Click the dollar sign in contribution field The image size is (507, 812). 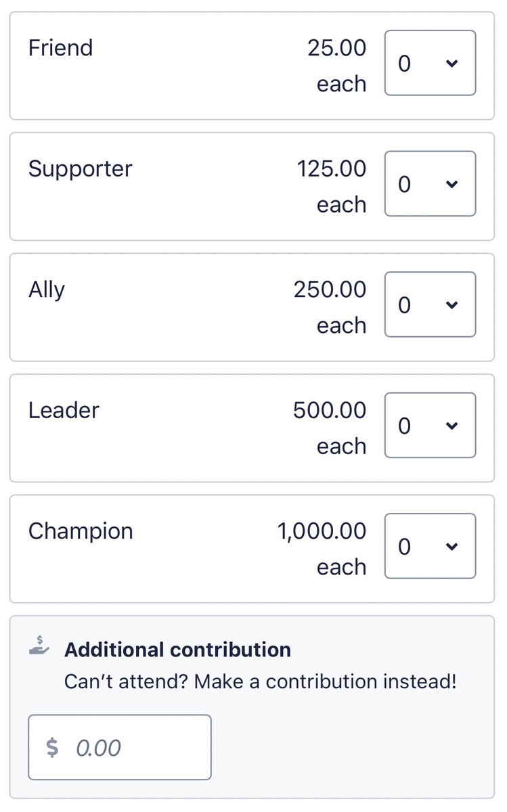52,748
